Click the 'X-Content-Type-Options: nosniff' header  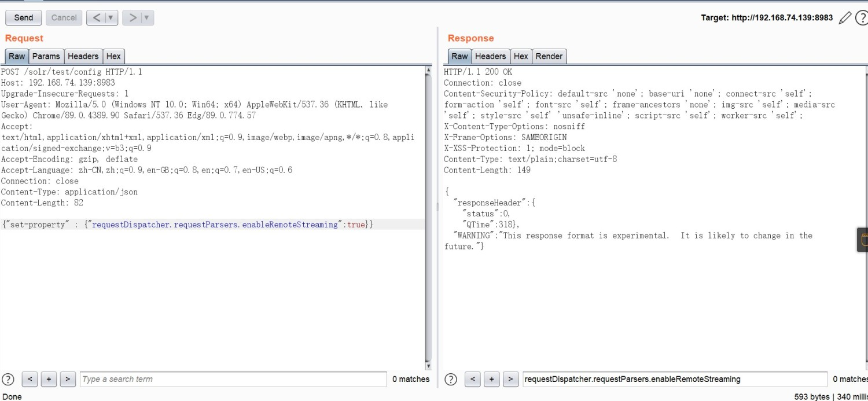pyautogui.click(x=514, y=126)
